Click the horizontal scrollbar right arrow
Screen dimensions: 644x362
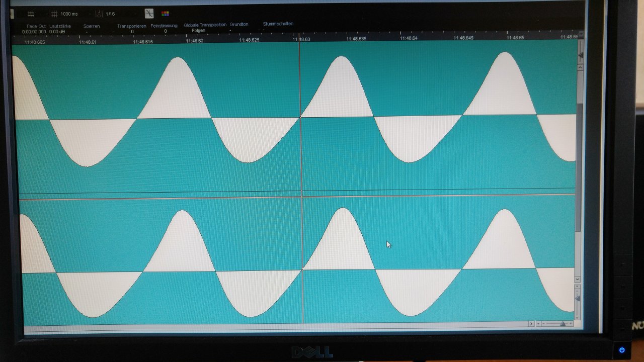(x=531, y=324)
